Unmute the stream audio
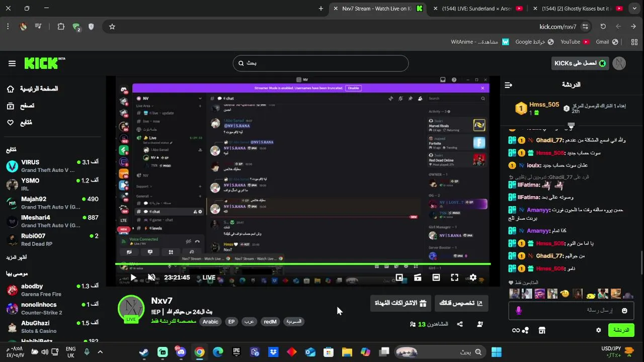The image size is (644, 362). (x=151, y=278)
